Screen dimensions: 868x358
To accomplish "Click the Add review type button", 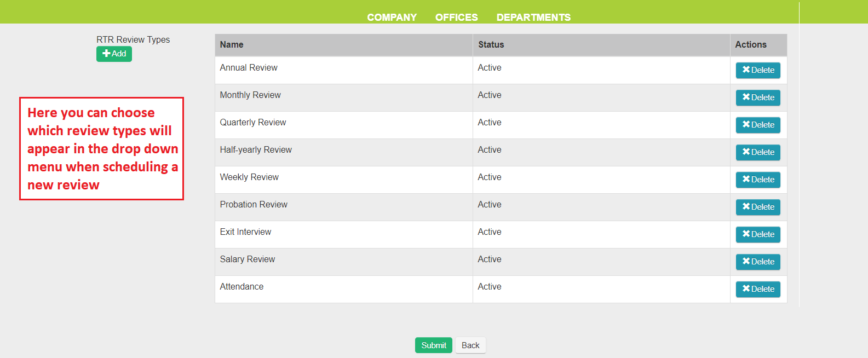I will point(114,54).
